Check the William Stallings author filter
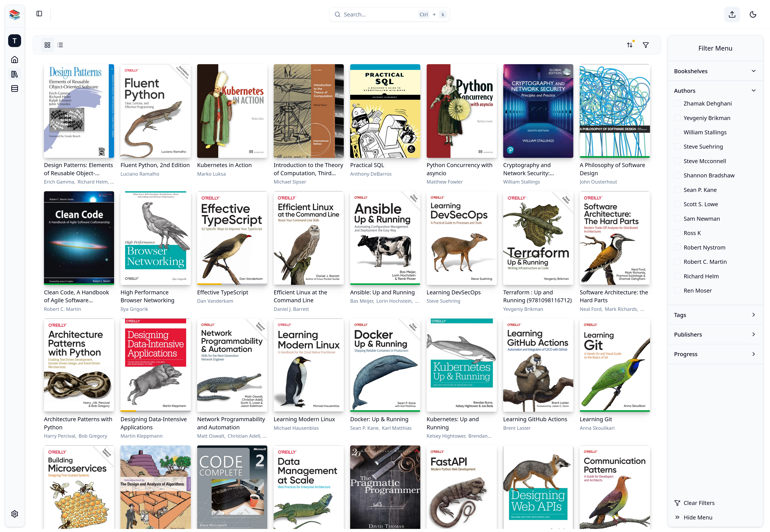770x532 pixels. click(677, 132)
